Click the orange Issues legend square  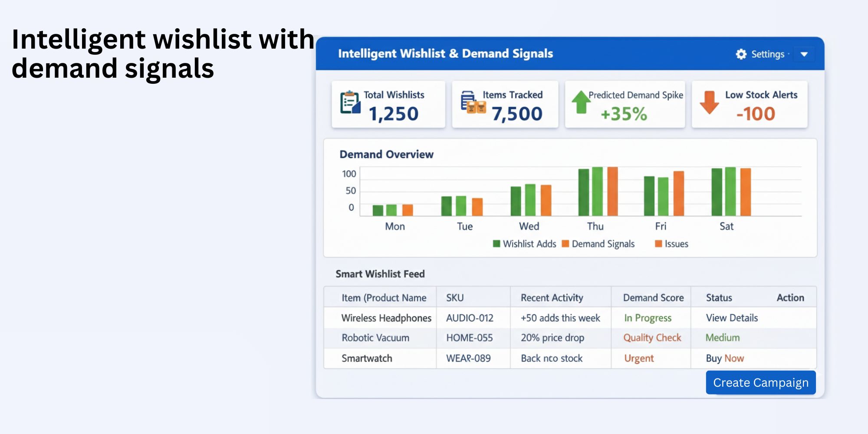(x=658, y=243)
